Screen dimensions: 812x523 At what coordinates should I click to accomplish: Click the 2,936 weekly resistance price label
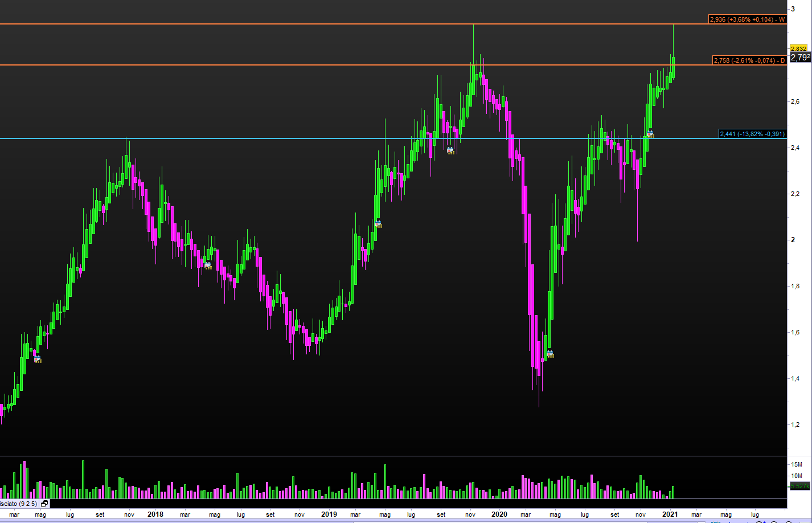coord(747,19)
